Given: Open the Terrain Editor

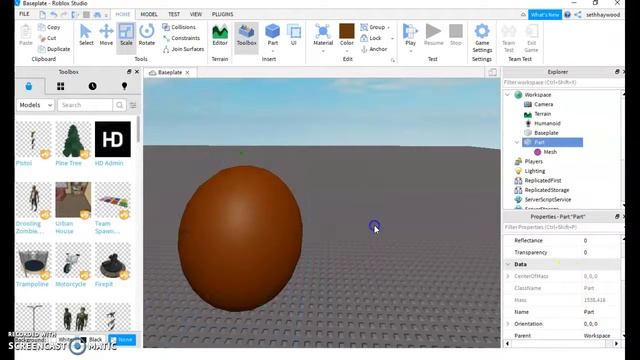Looking at the screenshot, I should pyautogui.click(x=220, y=35).
